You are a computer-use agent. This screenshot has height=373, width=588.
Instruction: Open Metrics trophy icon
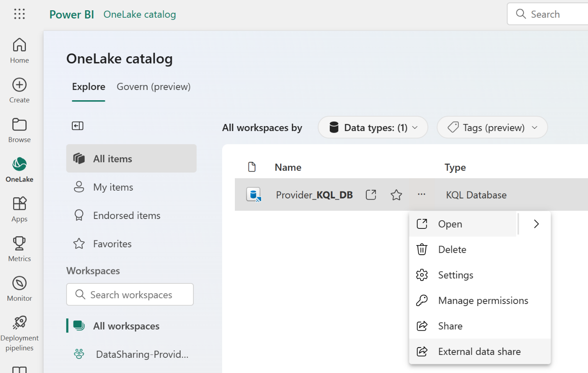tap(19, 243)
